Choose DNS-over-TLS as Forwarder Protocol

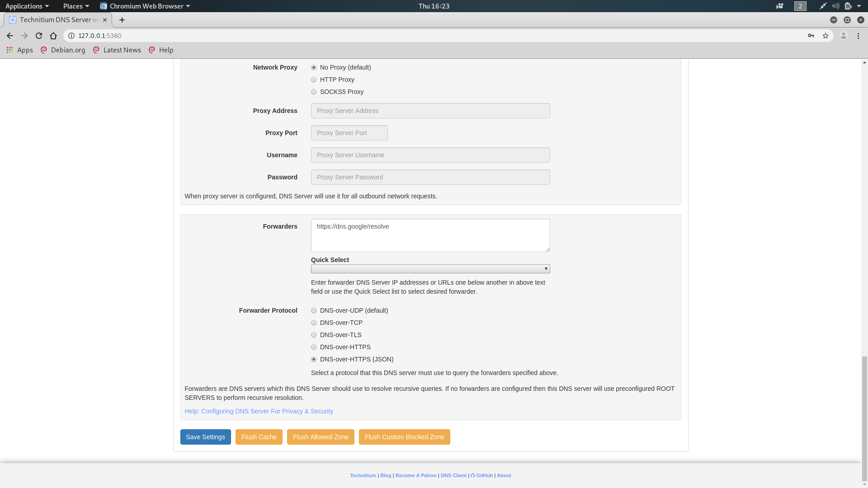click(x=314, y=335)
